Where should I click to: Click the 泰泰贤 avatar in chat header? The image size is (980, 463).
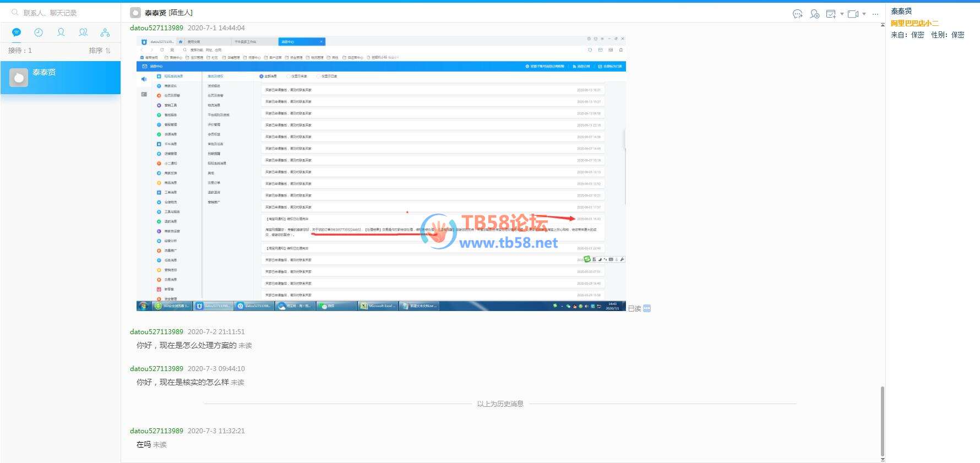(135, 13)
